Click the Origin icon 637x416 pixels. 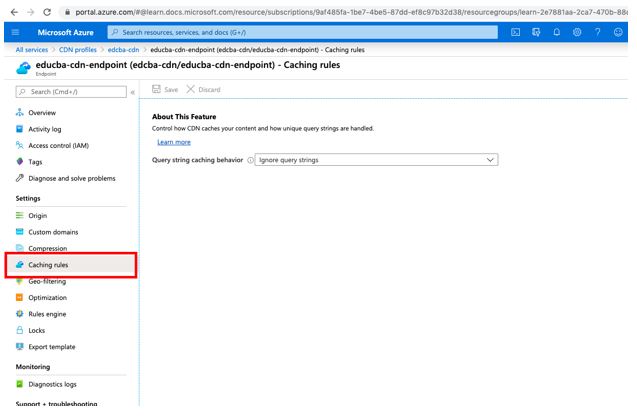(x=20, y=215)
